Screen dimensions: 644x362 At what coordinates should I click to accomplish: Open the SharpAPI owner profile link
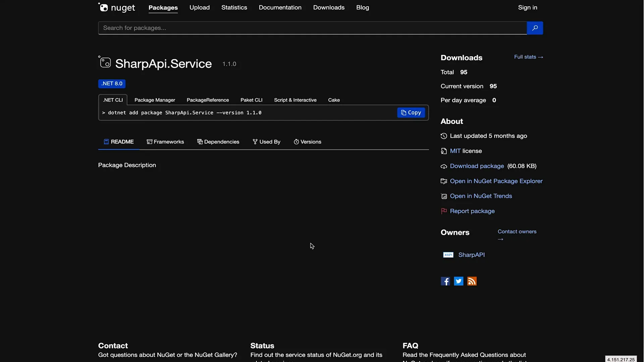(471, 255)
